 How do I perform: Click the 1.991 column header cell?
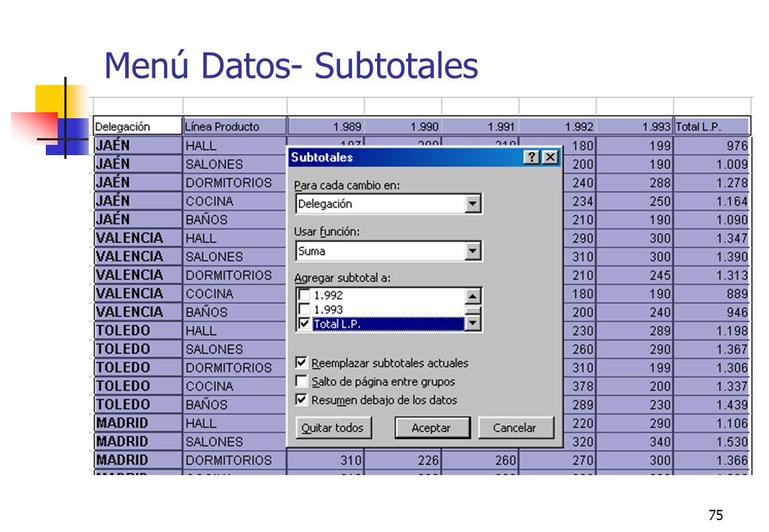coord(481,126)
